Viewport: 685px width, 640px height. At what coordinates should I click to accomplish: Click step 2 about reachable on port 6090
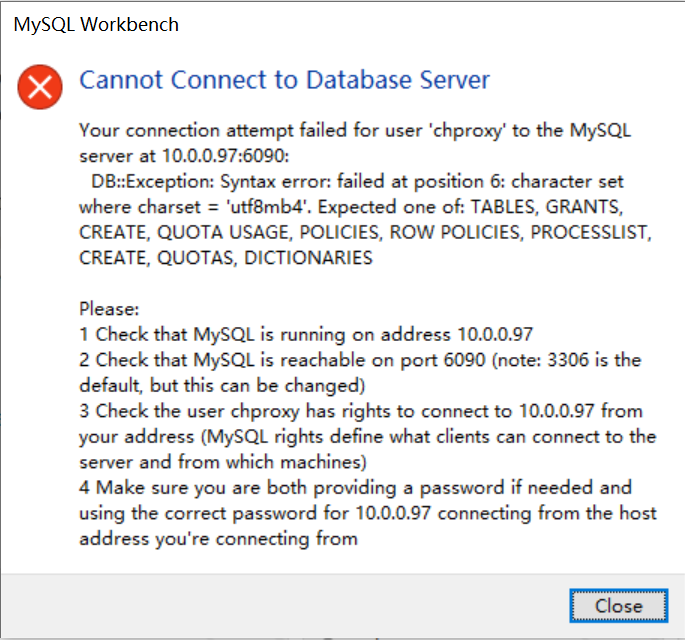point(360,360)
